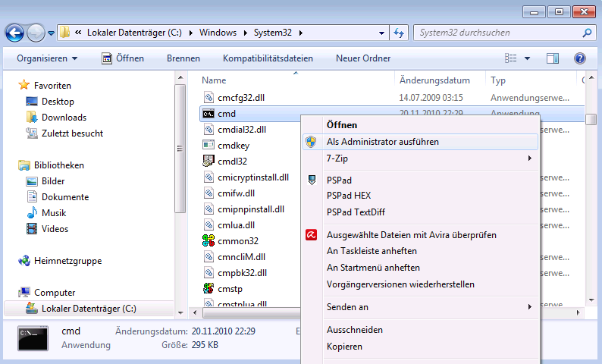Click the folder icon in the address bar
602x364 pixels.
point(64,33)
